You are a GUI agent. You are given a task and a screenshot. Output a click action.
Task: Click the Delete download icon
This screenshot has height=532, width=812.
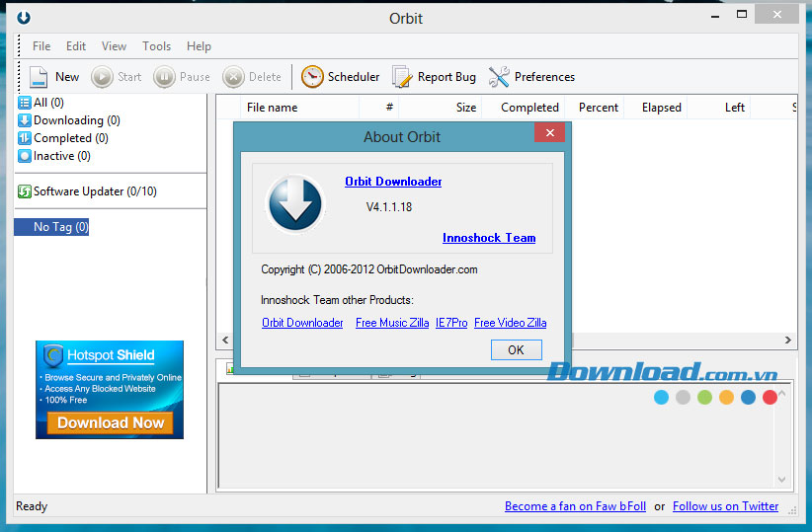[x=233, y=77]
